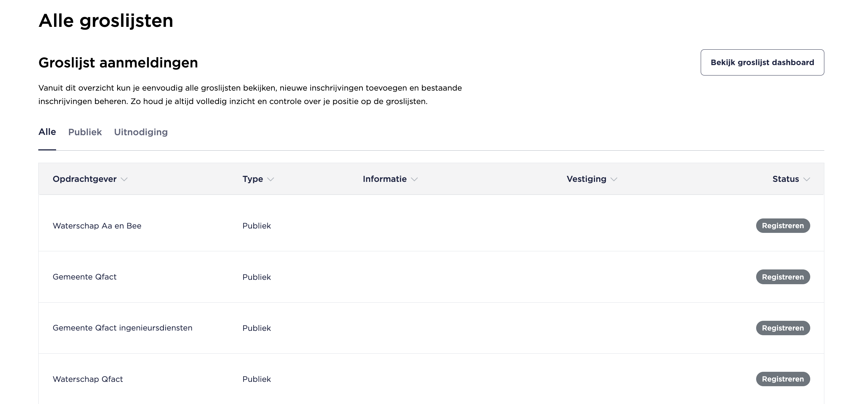Click the Informatie column sort chevron

(415, 180)
